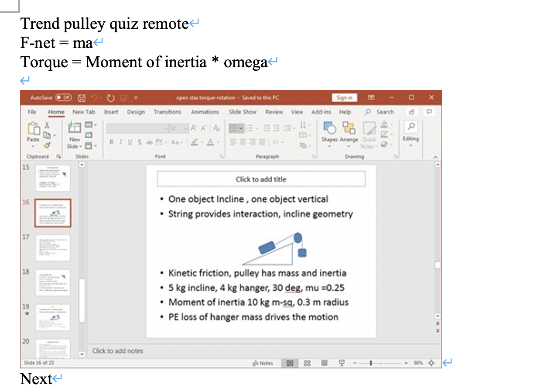The width and height of the screenshot is (534, 392).
Task: Start Slide Show from status bar icon
Action: point(342,363)
